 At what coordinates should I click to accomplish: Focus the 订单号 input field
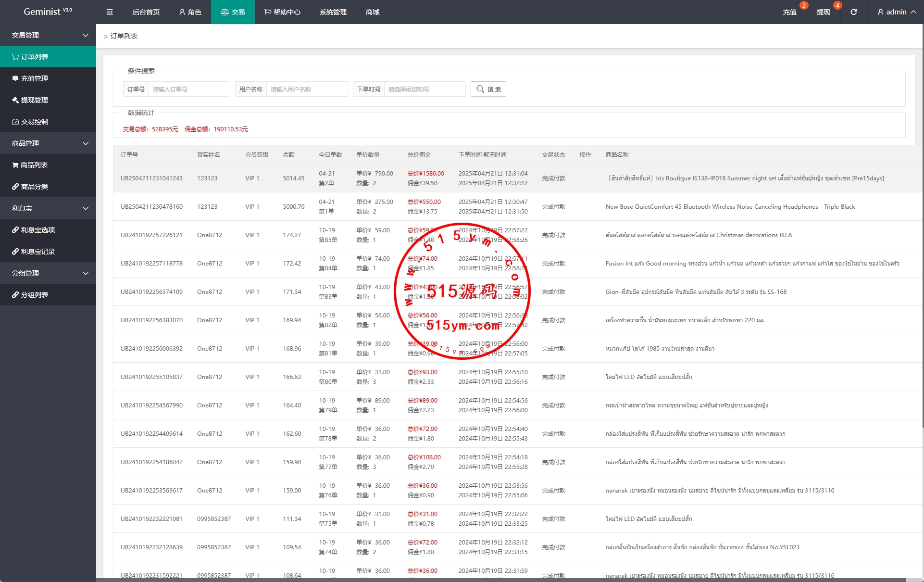pyautogui.click(x=188, y=89)
